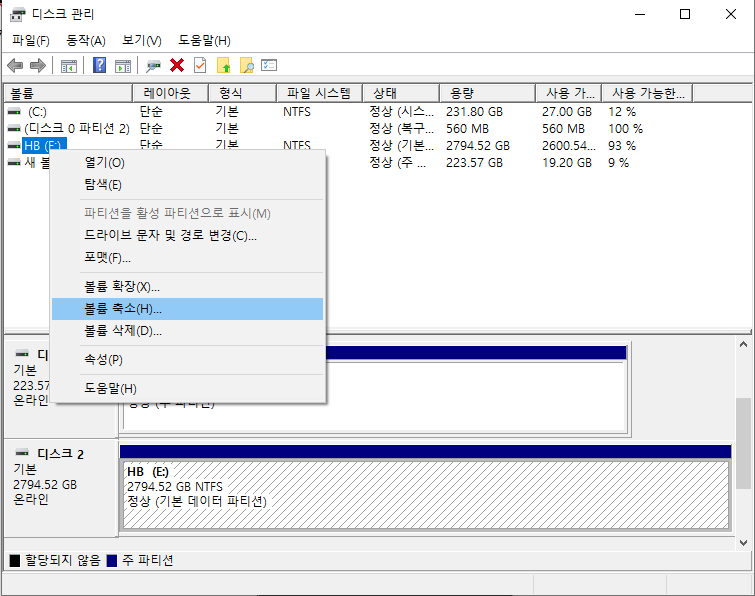Toggle the action pane toolbar icon
The height and width of the screenshot is (596, 755).
tap(123, 66)
